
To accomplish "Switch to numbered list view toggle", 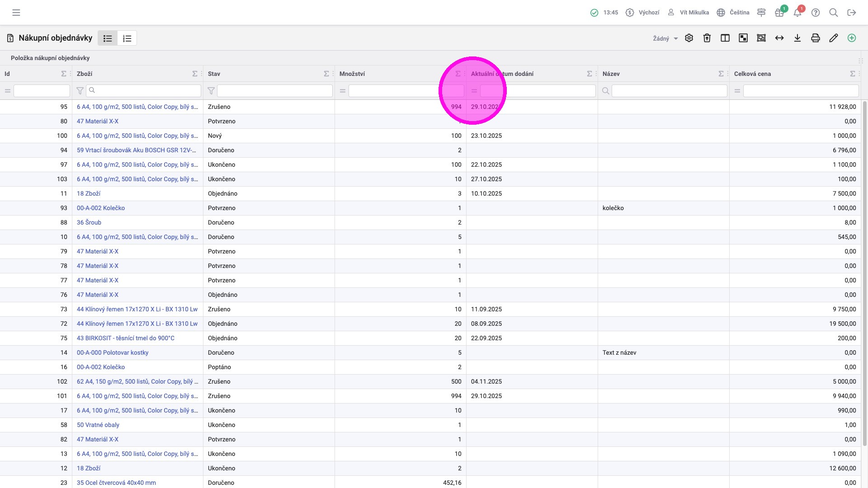I will pos(127,38).
